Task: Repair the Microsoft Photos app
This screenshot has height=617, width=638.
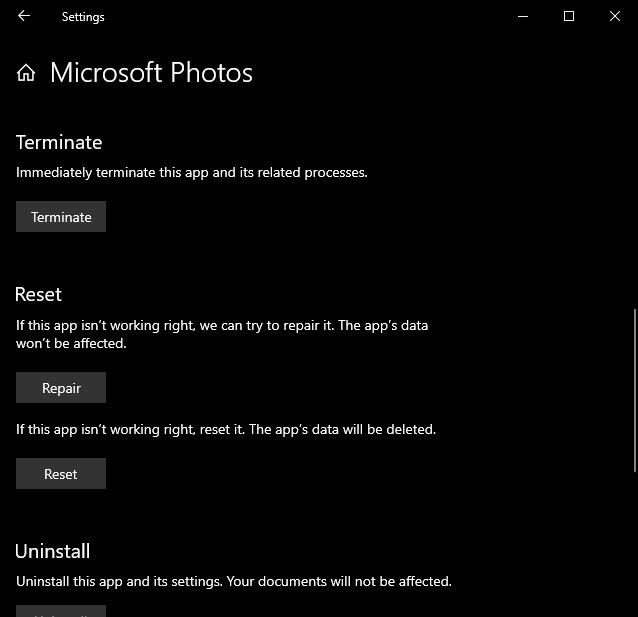Action: coord(61,387)
